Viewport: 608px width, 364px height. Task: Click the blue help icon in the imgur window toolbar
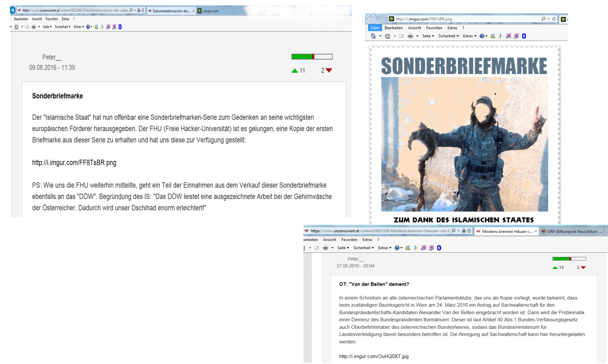tap(482, 36)
